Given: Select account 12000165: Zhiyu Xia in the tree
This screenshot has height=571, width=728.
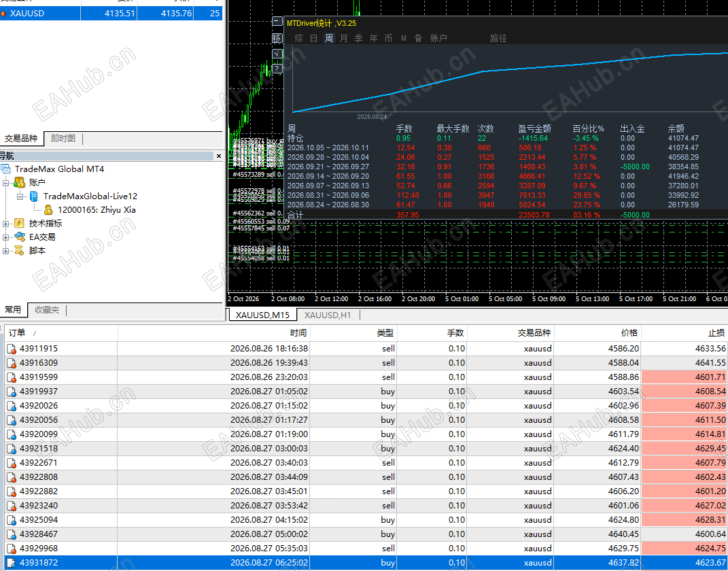Looking at the screenshot, I should coord(97,210).
